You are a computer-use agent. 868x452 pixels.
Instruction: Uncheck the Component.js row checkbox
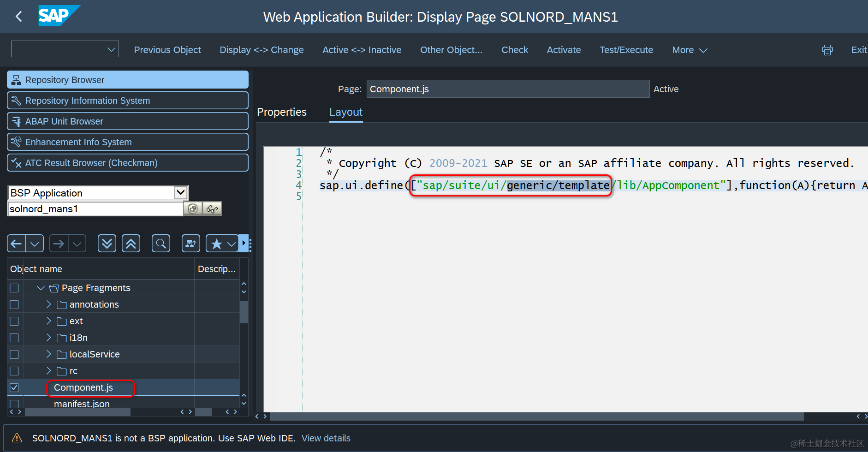(x=14, y=387)
